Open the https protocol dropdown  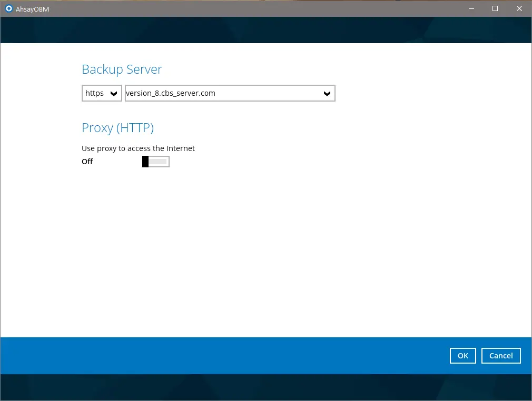(102, 93)
